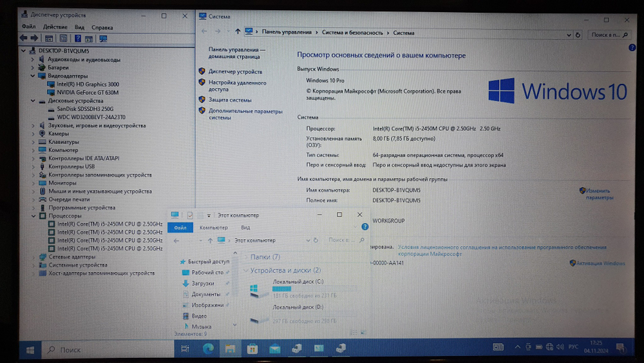
Task: Open the Файл menu in Device Manager
Action: coord(29,26)
